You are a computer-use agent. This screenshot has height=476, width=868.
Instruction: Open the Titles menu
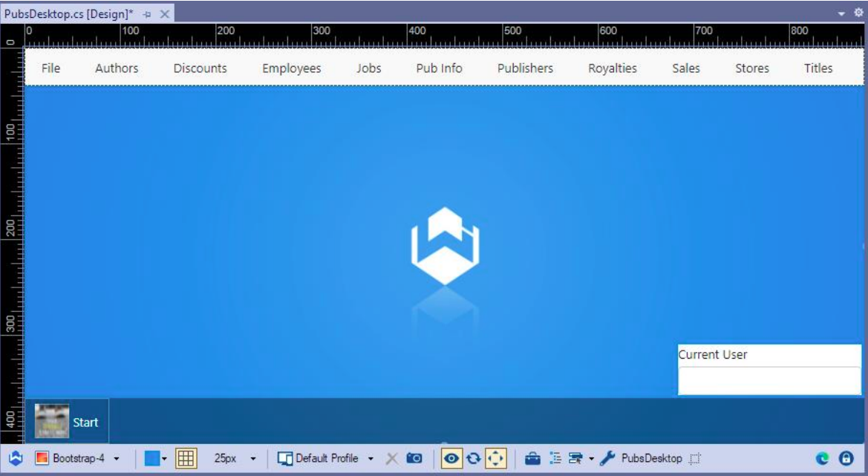pyautogui.click(x=818, y=68)
